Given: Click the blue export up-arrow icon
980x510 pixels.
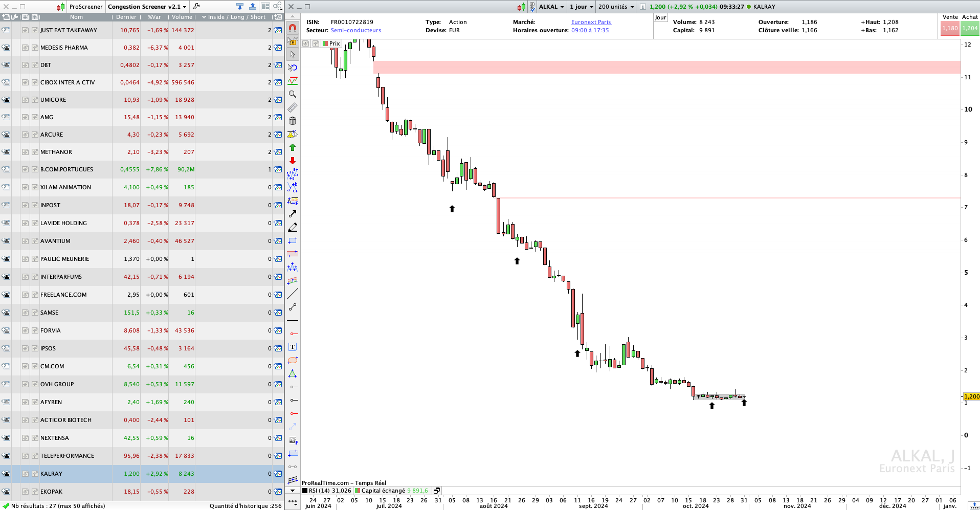Looking at the screenshot, I should pyautogui.click(x=253, y=7).
